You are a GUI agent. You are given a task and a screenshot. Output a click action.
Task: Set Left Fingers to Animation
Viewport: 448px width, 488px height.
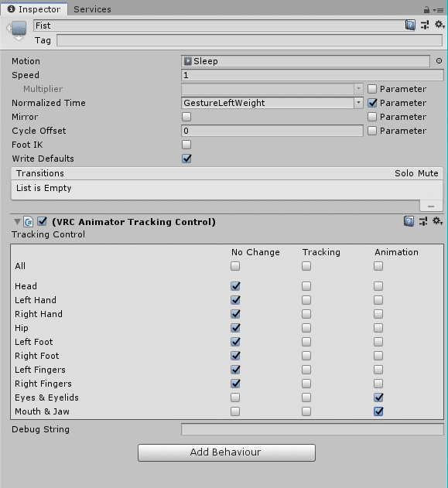pos(378,370)
